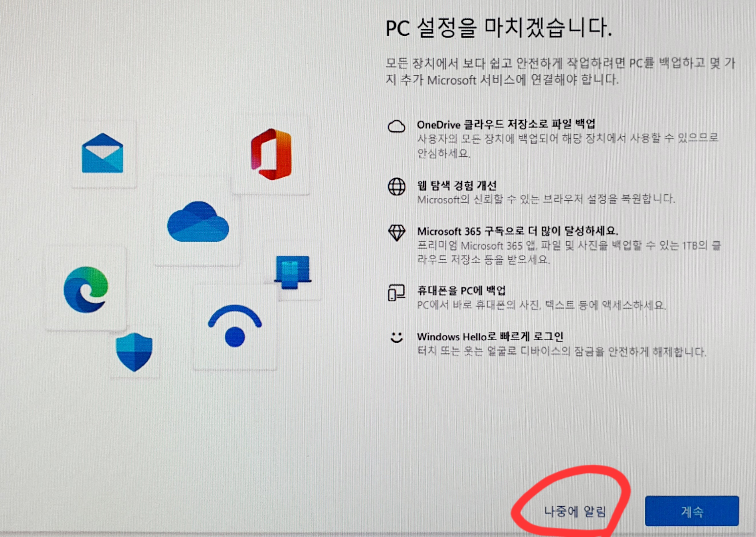Click the diamond icon beside Microsoft 365

click(x=396, y=233)
